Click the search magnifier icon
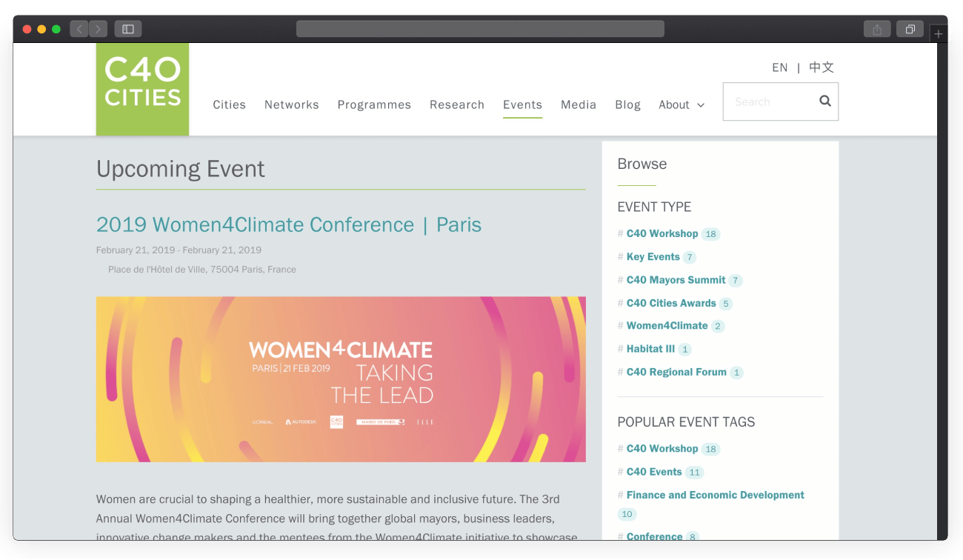 pos(825,101)
